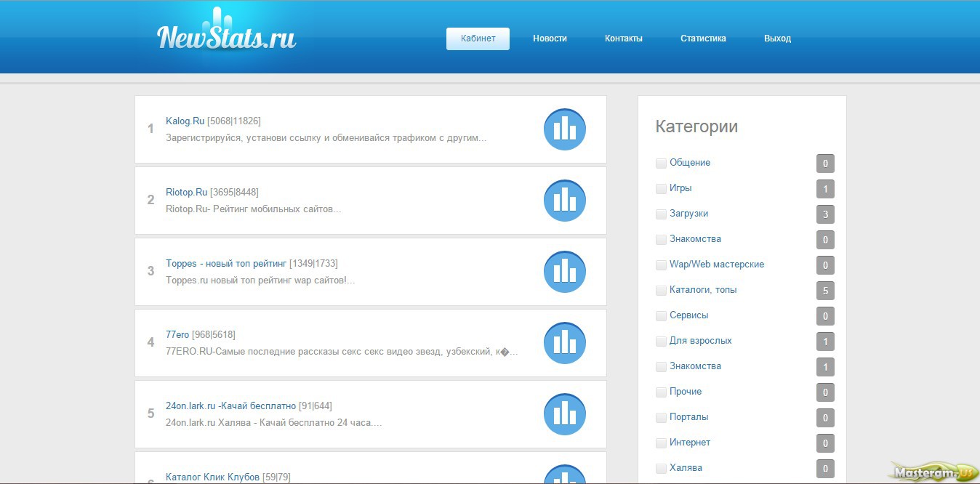Enable the Игры checkbox
The image size is (980, 484).
click(x=661, y=189)
